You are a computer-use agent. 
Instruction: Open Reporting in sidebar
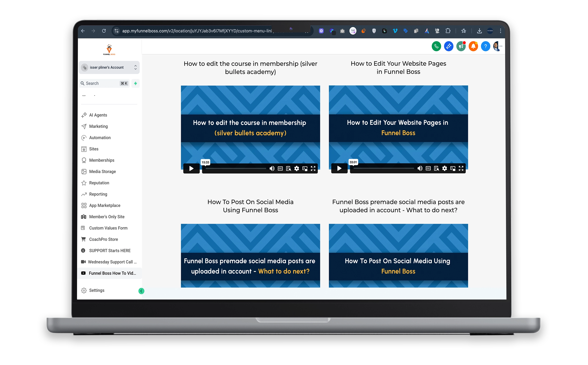[x=98, y=194]
